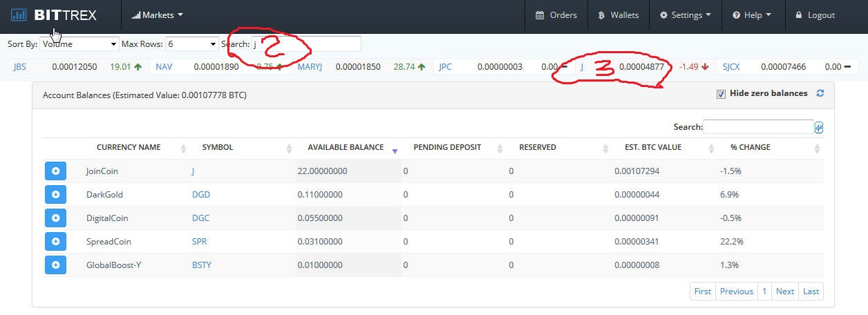The height and width of the screenshot is (315, 868).
Task: Toggle Hide zero balances checkbox
Action: click(721, 94)
